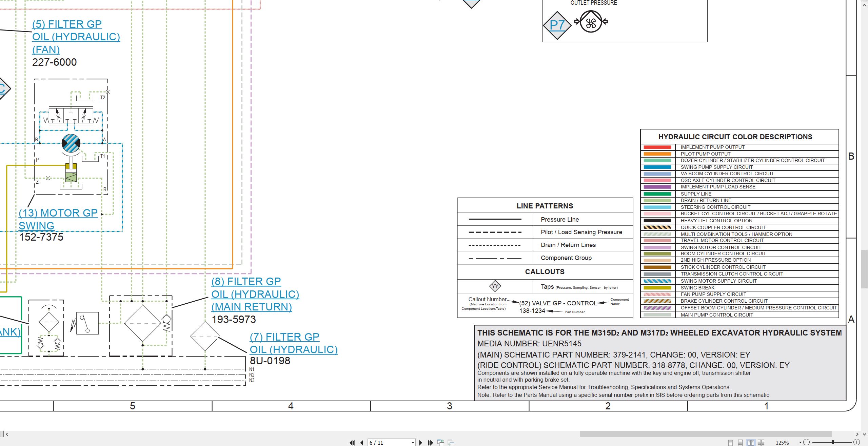Jump to last page
Viewport: 868px width, 446px height.
[431, 443]
